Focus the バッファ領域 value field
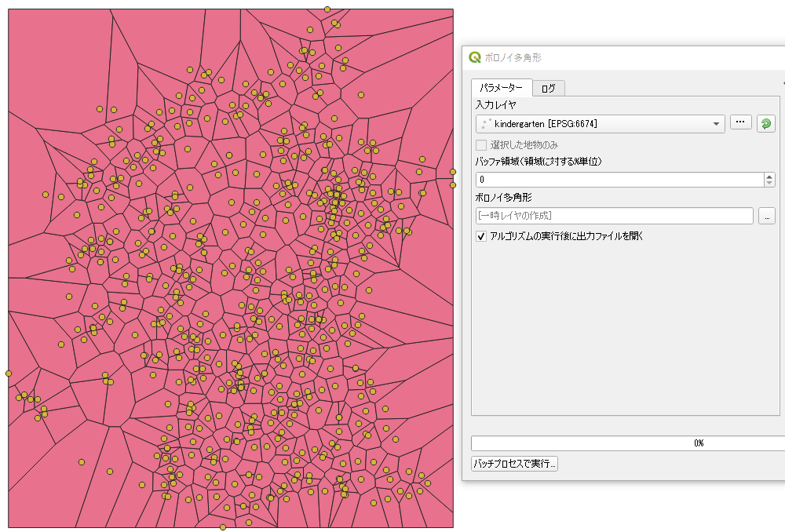The width and height of the screenshot is (785, 532). [x=620, y=180]
